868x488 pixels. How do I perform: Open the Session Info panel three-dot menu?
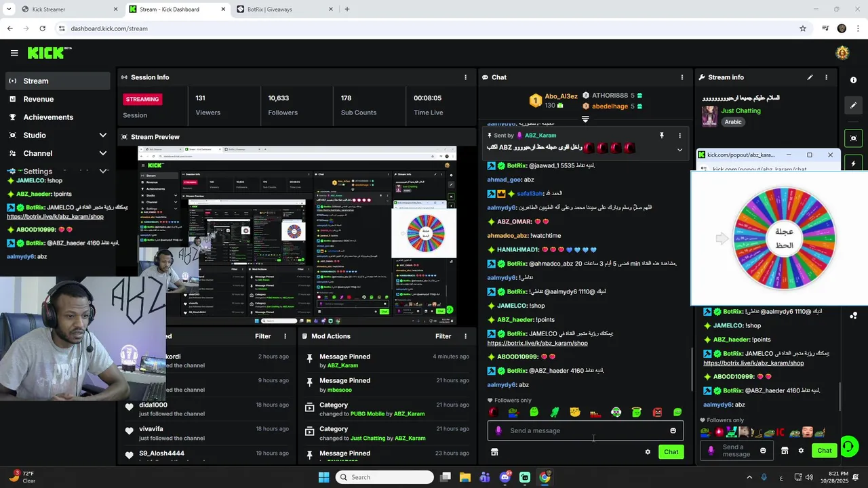tap(465, 77)
